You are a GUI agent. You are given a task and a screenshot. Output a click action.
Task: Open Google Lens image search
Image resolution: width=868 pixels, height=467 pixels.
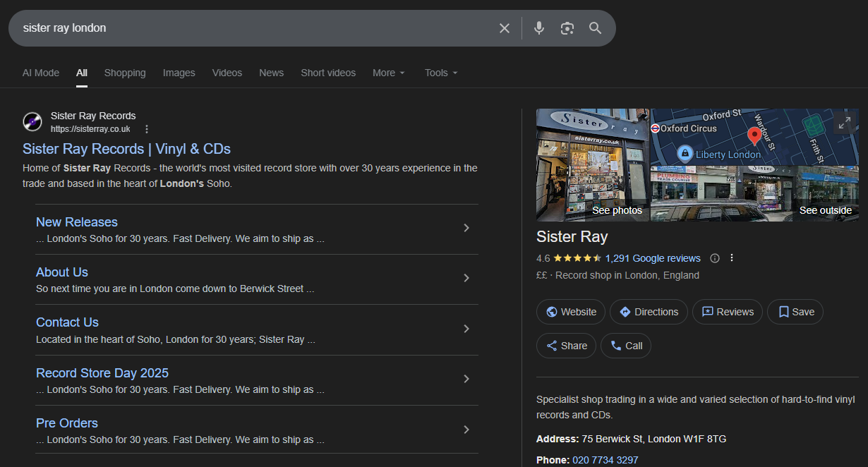click(x=567, y=28)
